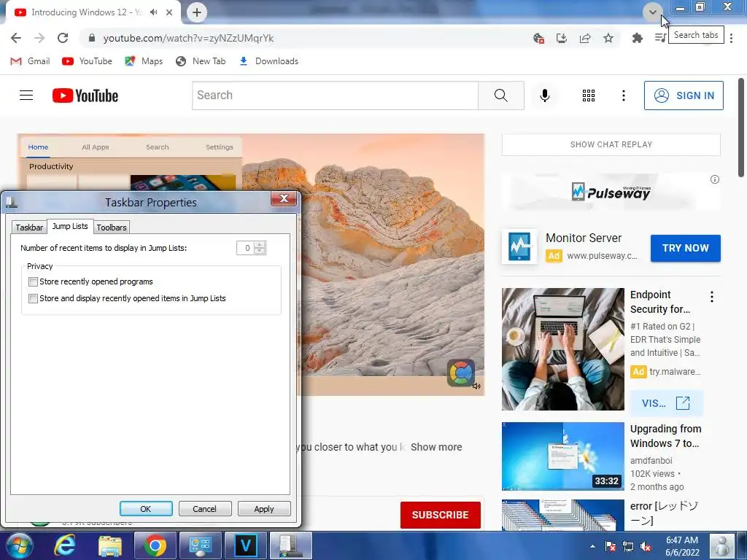
Task: Reload the page with the refresh icon
Action: point(63,38)
